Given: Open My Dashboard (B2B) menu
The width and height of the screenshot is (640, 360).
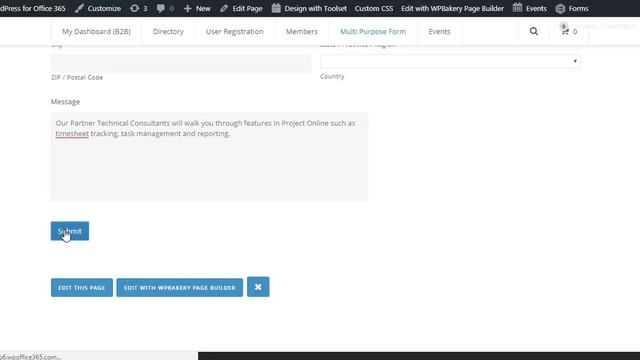Looking at the screenshot, I should click(96, 31).
